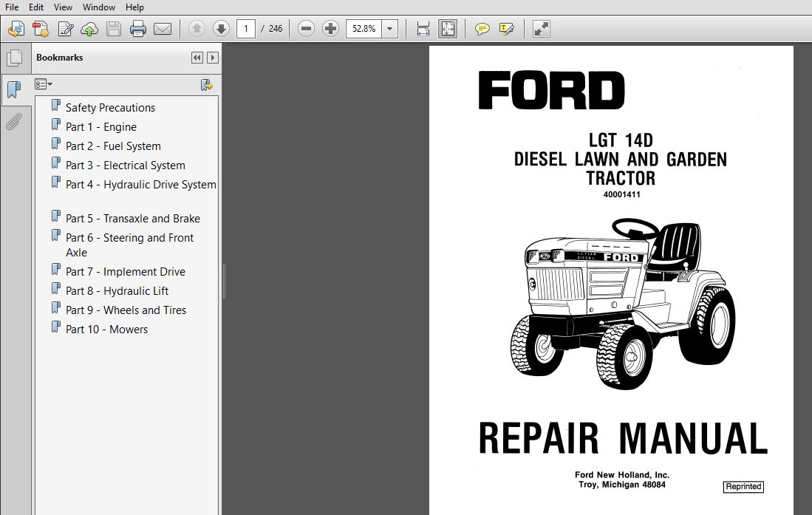Click the page number input field
Screen dimensions: 812x515
246,29
